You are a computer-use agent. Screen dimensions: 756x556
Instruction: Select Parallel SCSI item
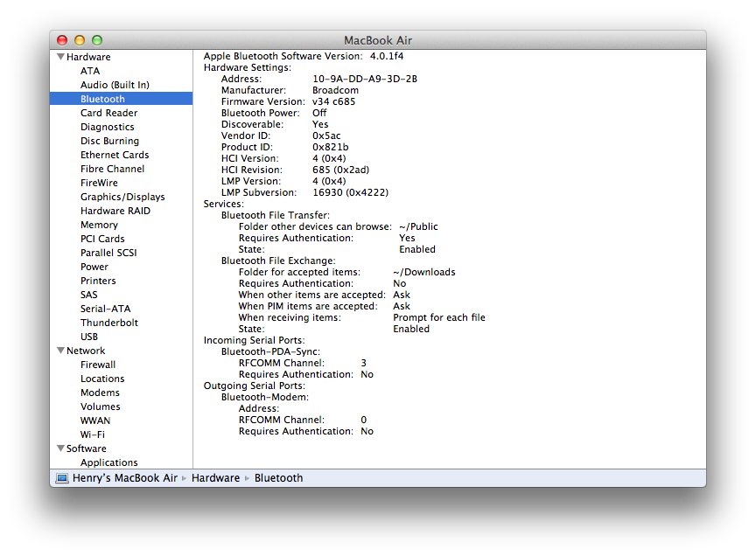pyautogui.click(x=108, y=253)
